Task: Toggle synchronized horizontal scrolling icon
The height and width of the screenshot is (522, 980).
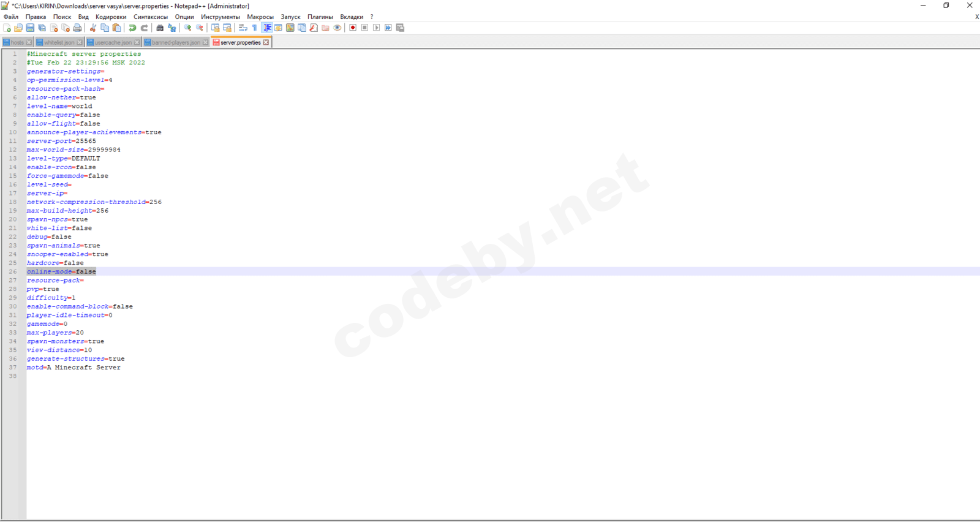Action: [x=227, y=28]
